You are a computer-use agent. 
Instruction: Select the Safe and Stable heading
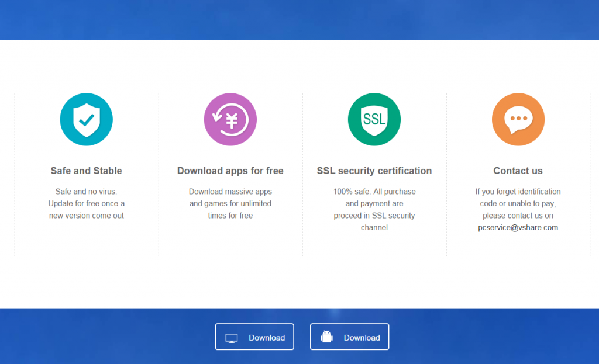tap(87, 171)
